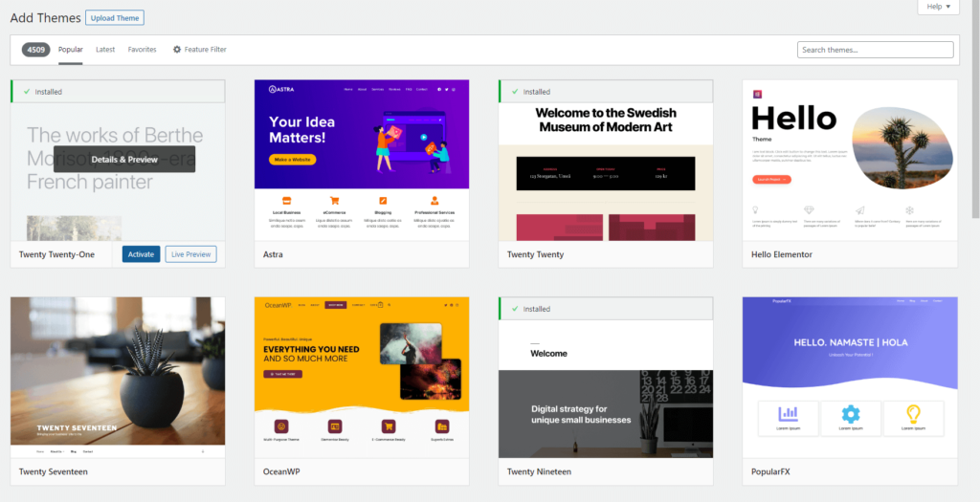This screenshot has height=502, width=980.
Task: Activate the Twenty Twenty-One theme
Action: point(142,254)
